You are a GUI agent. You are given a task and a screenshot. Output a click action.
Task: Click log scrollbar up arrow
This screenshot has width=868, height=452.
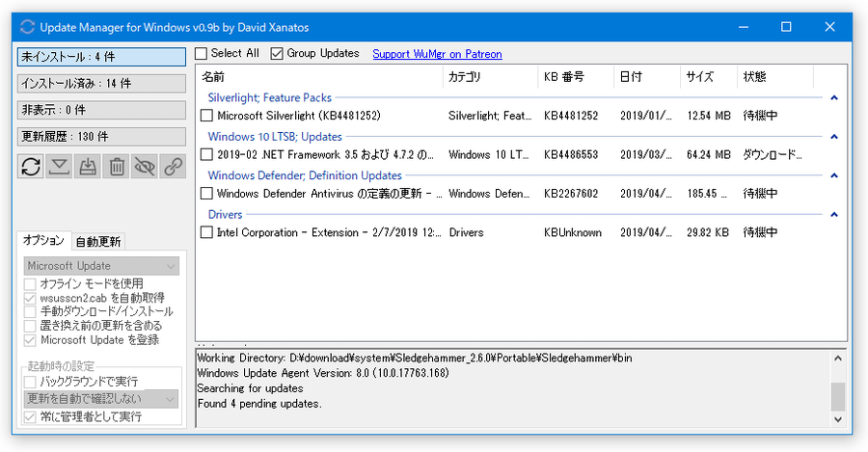click(x=838, y=359)
